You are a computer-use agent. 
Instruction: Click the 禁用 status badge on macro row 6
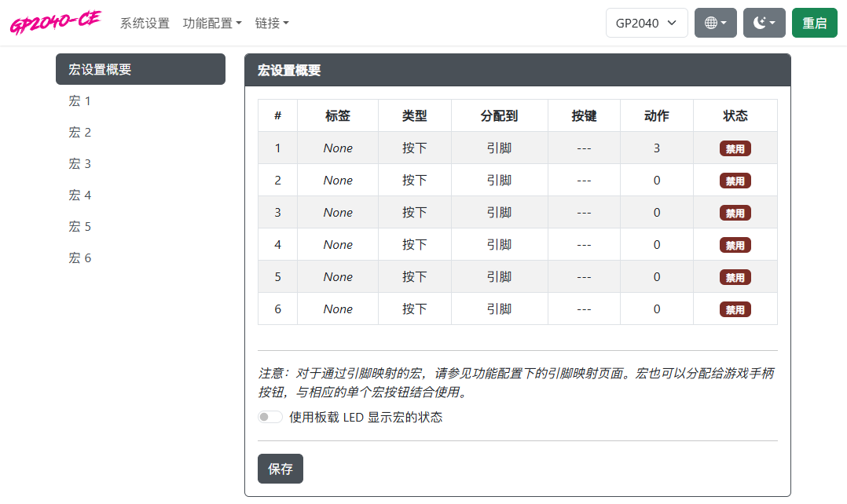[735, 309]
